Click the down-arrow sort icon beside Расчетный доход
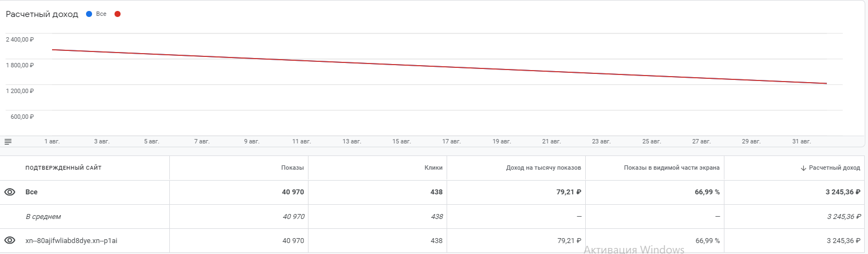868x254 pixels. pos(803,168)
